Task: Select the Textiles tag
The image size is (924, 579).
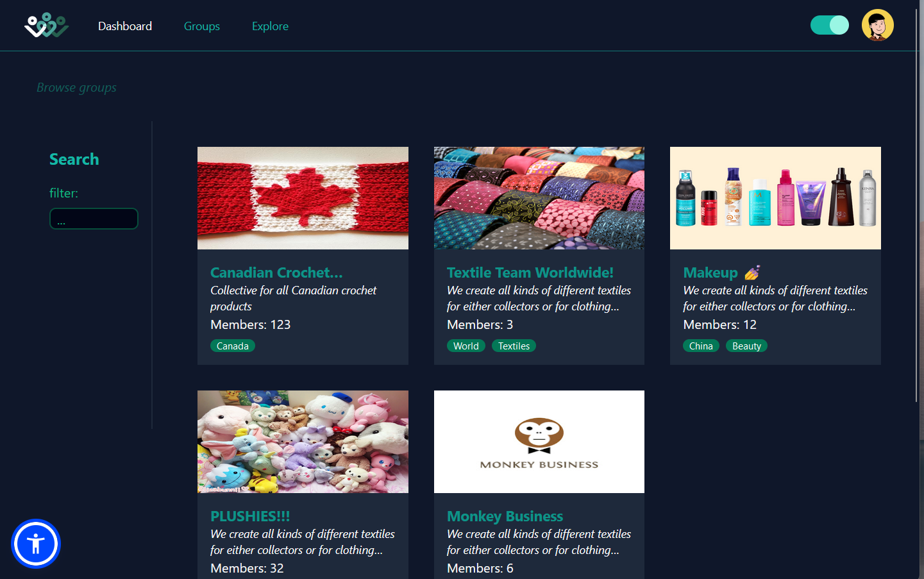Action: tap(514, 346)
